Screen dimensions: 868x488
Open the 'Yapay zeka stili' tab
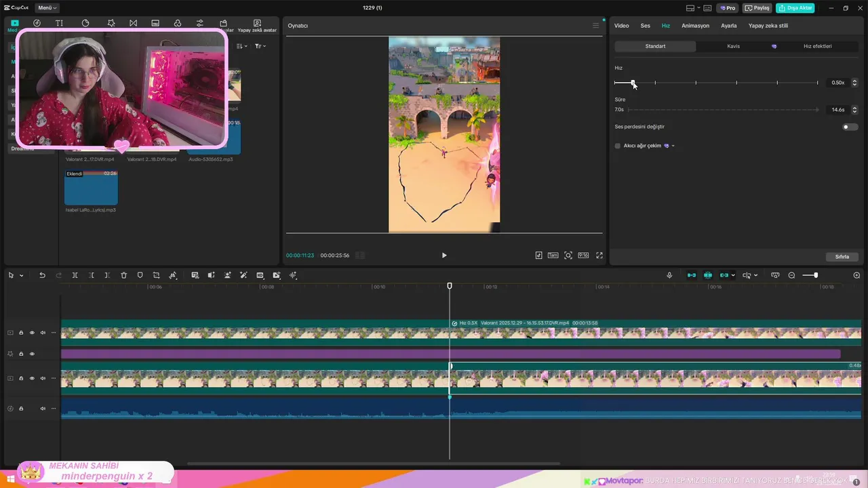click(768, 26)
